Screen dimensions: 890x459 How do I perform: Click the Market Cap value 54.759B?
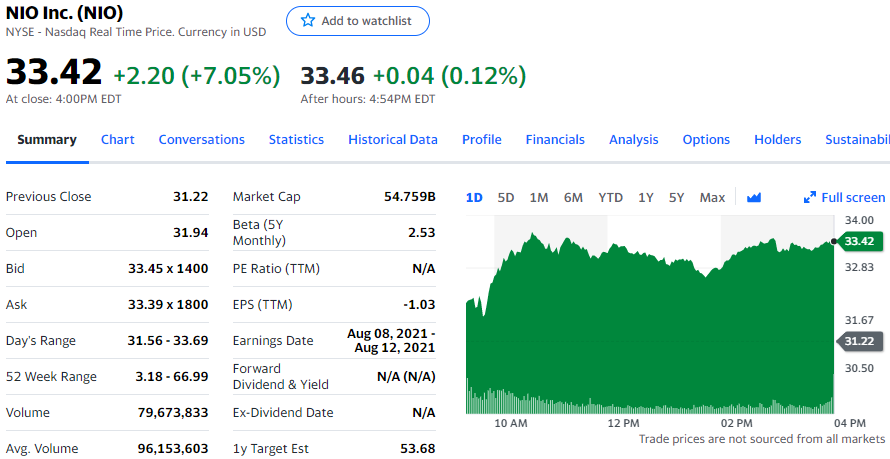(410, 196)
